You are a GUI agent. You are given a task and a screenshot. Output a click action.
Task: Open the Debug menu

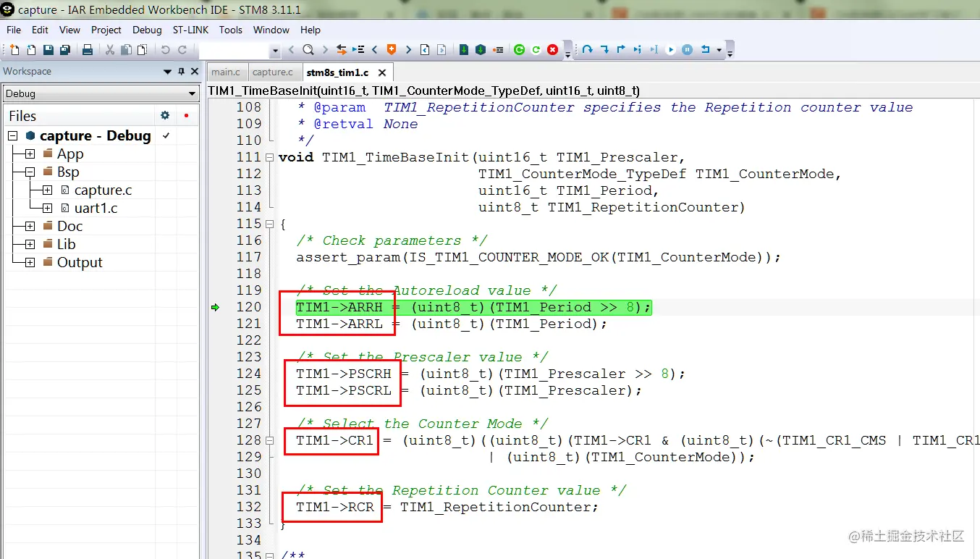[147, 30]
